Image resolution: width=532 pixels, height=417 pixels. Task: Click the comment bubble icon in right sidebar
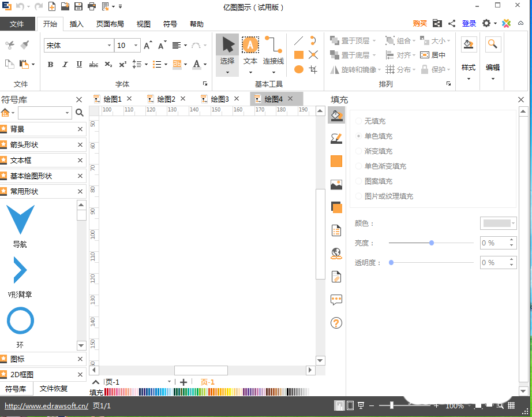point(336,299)
